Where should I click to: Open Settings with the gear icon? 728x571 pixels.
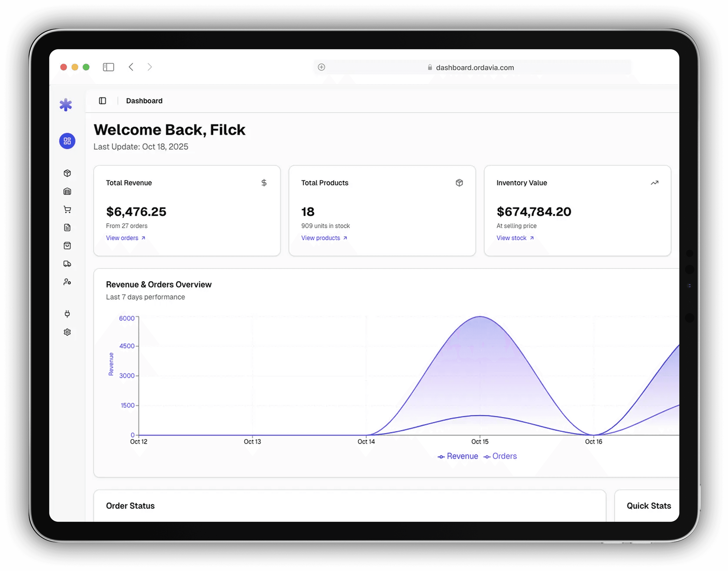click(67, 332)
